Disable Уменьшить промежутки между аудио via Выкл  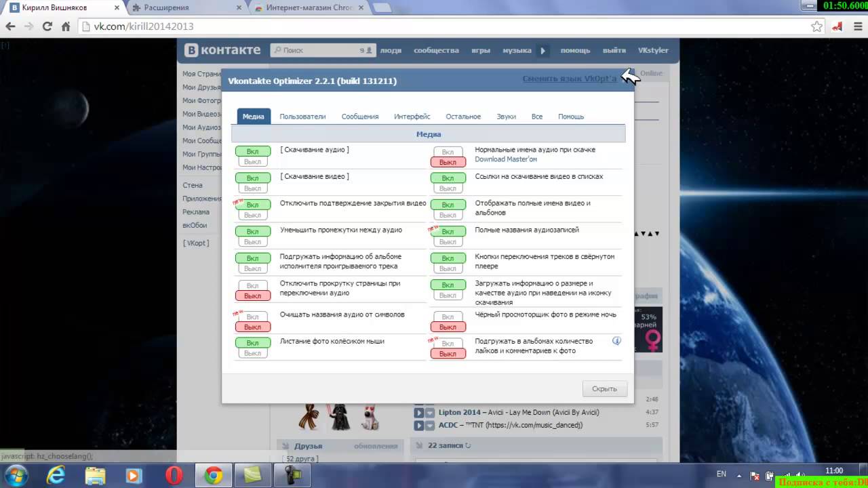[253, 242]
